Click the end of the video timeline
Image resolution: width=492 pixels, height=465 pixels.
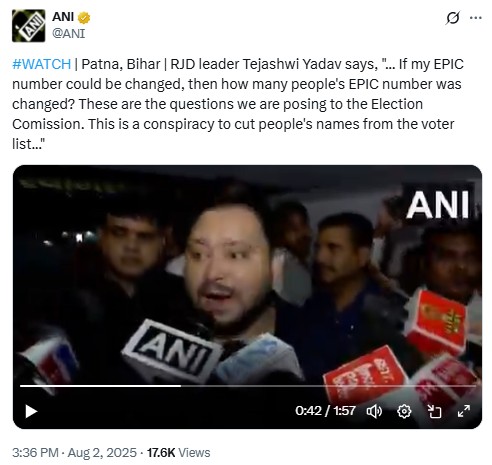[474, 386]
